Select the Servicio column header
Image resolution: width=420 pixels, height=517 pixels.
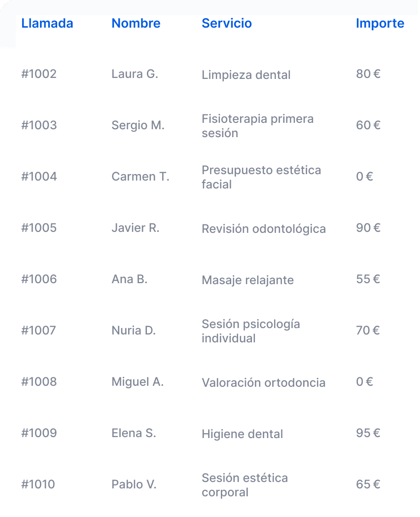pyautogui.click(x=227, y=23)
